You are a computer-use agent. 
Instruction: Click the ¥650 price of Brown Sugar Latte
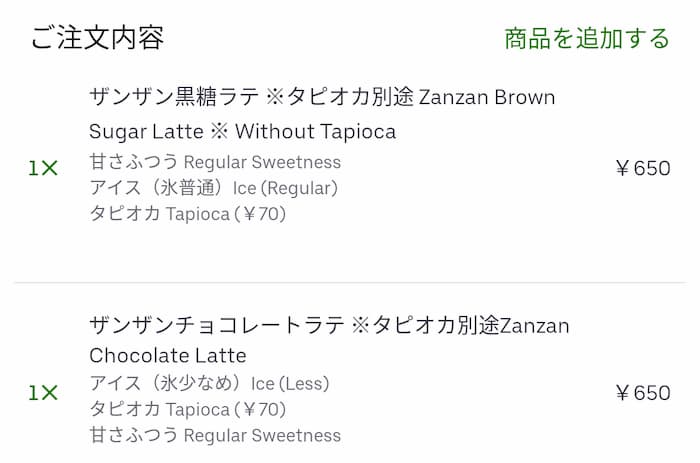(642, 169)
